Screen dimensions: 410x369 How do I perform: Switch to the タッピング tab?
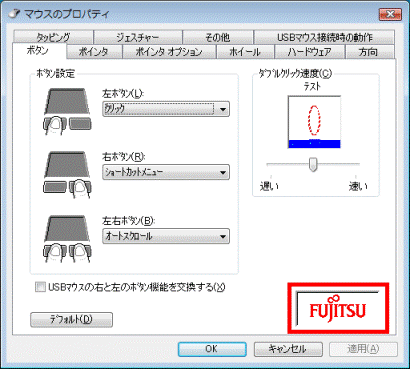click(53, 37)
